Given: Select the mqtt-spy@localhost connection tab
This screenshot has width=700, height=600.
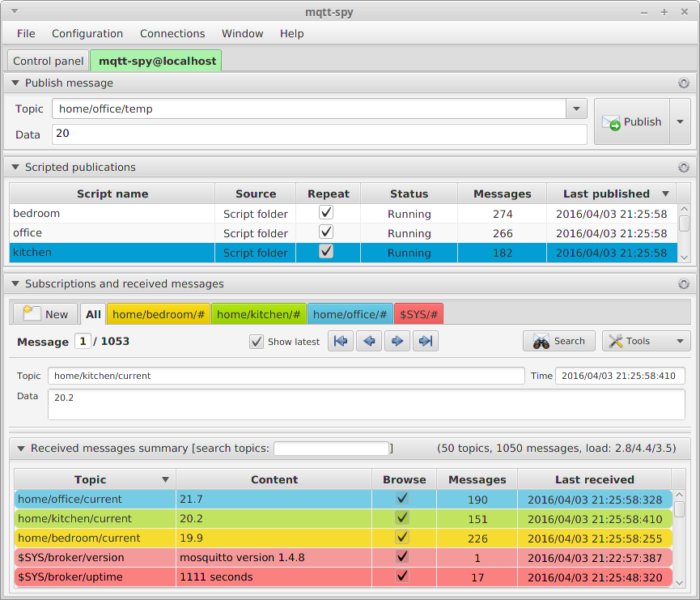Looking at the screenshot, I should (157, 61).
